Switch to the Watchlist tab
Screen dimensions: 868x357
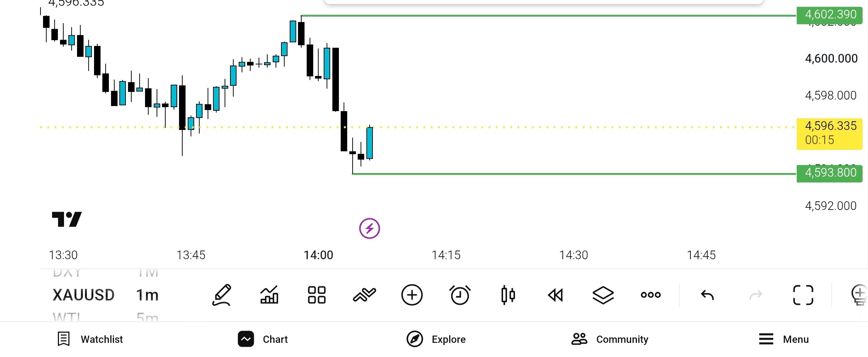(90, 339)
